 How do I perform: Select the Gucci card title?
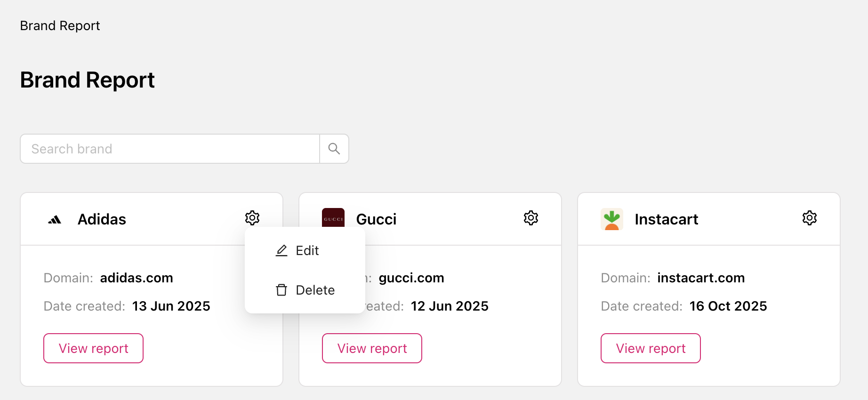coord(376,219)
